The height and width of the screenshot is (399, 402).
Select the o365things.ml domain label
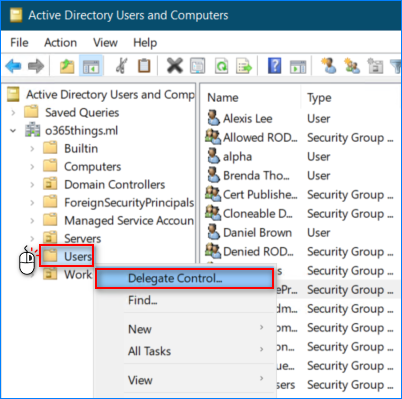click(x=81, y=131)
